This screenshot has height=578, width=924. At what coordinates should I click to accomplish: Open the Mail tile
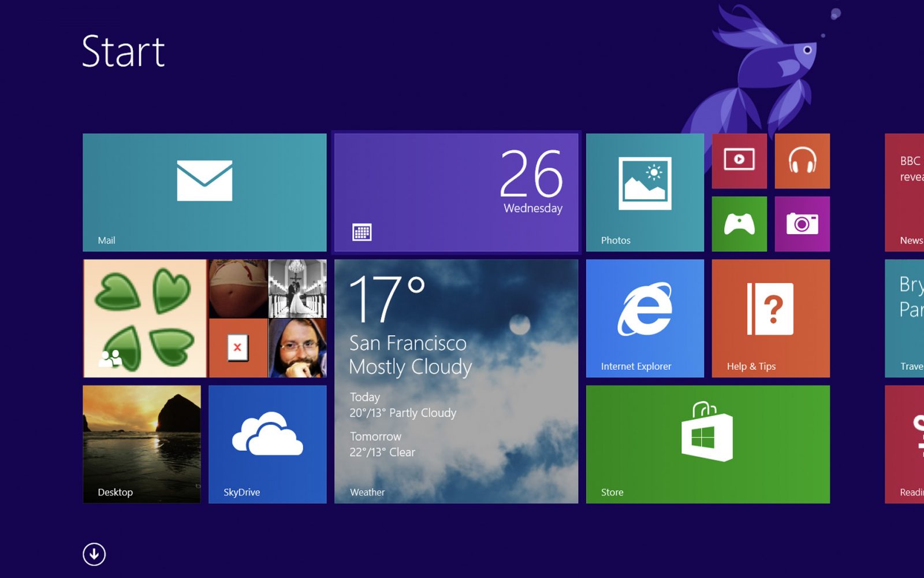[x=204, y=192]
